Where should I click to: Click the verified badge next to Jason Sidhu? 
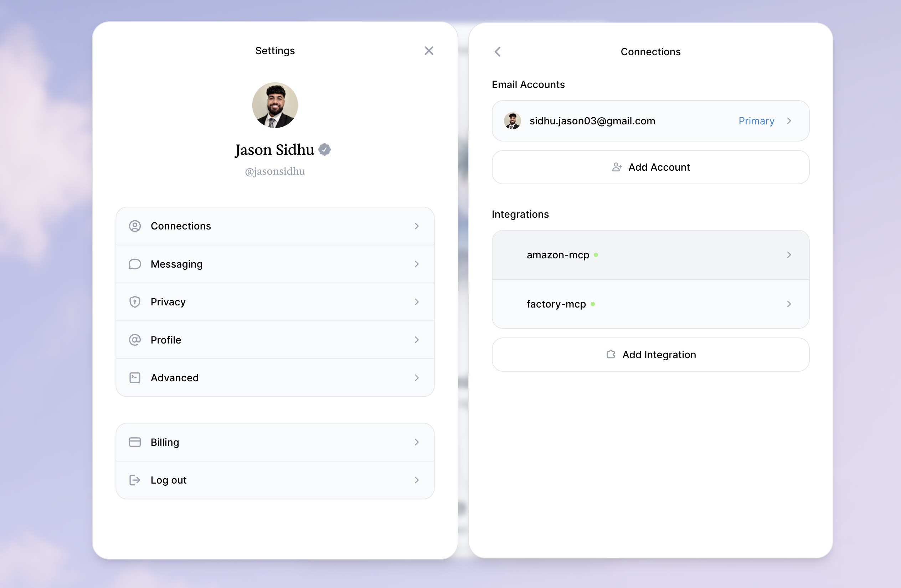click(x=324, y=150)
